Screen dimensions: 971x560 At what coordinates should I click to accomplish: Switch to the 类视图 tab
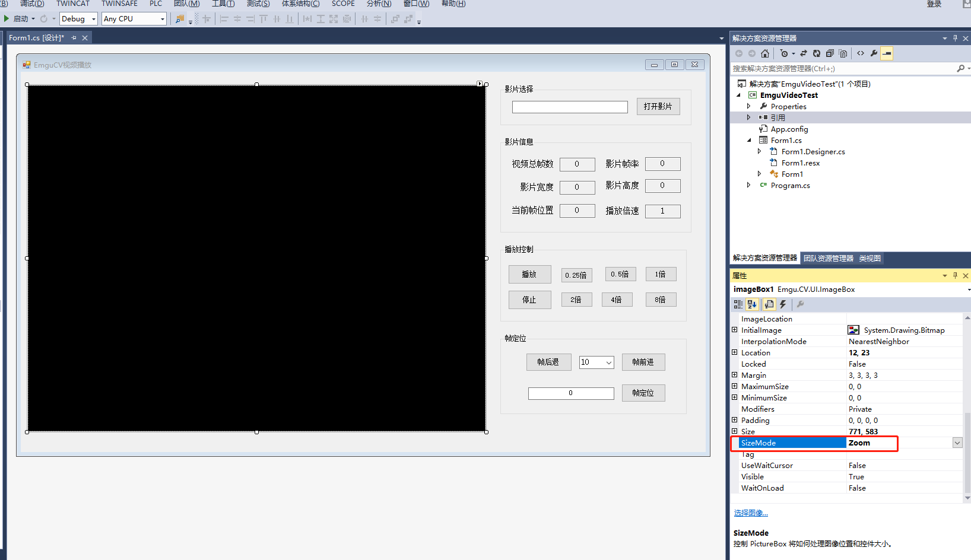[870, 258]
